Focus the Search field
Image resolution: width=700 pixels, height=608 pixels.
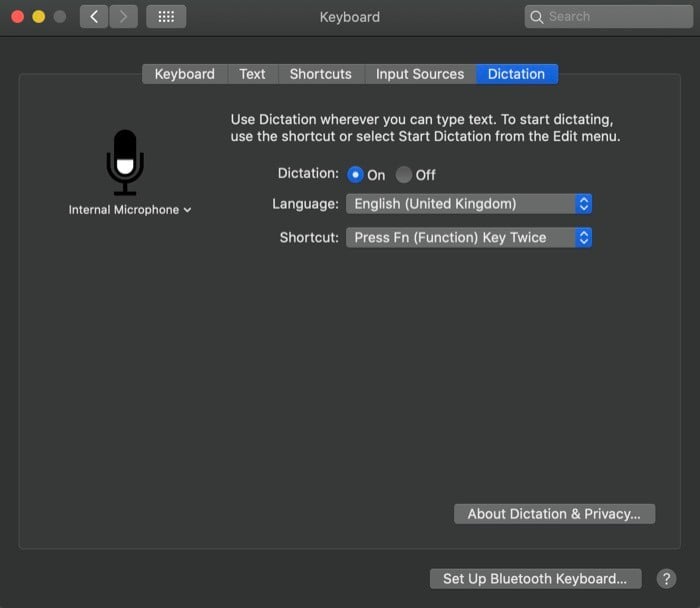[608, 17]
